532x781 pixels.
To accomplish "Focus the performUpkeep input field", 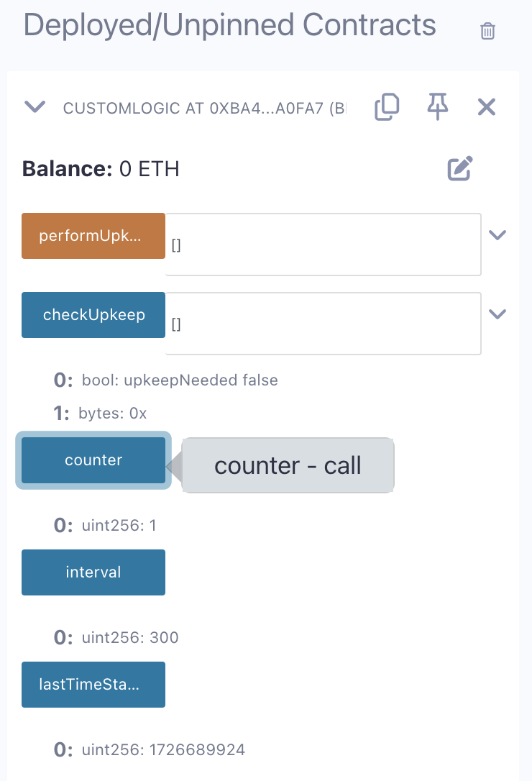I will [323, 245].
